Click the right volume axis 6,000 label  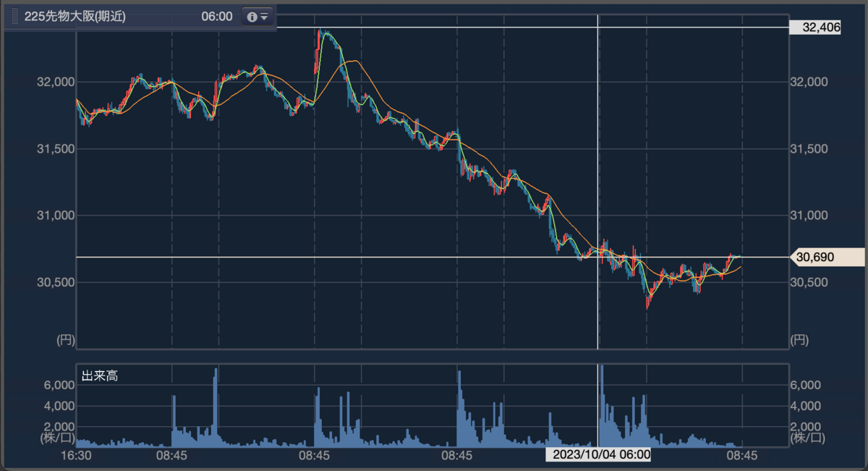807,385
